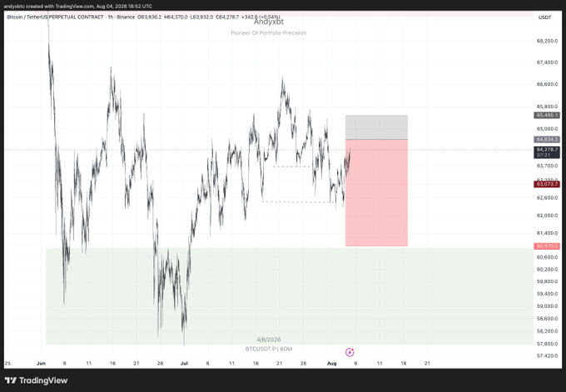
Task: Click the Aug label on time axis
Action: pos(332,364)
